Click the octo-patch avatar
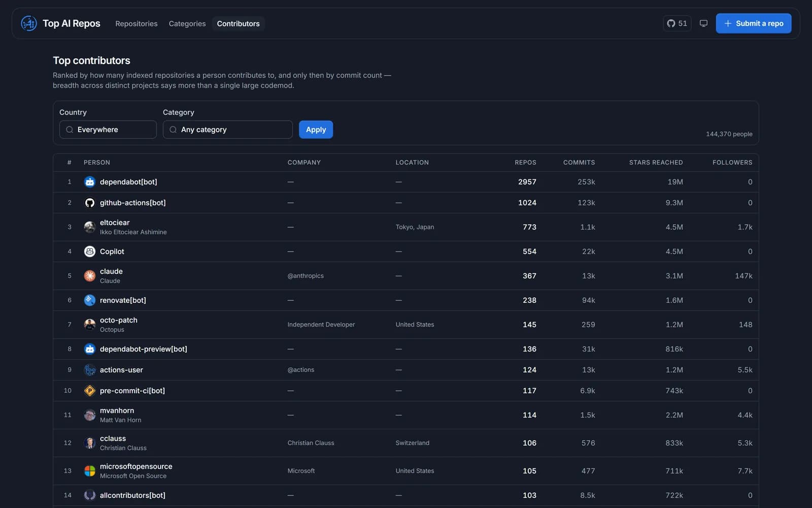 tap(90, 325)
